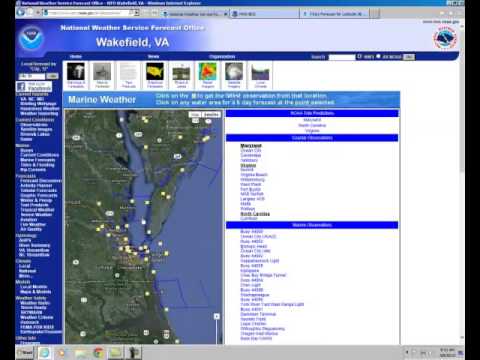Open the Chincoteague marine observation link
Screen dimensions: 480x360
255,295
